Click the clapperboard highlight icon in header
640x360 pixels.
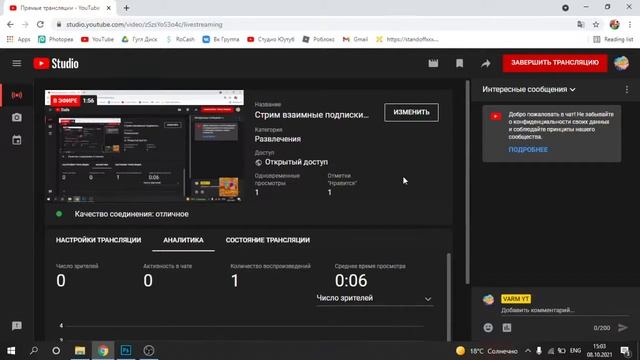click(433, 63)
